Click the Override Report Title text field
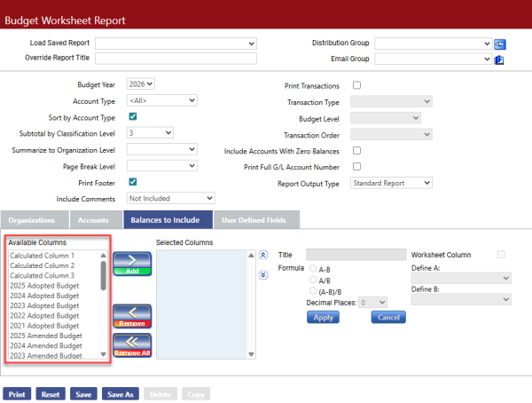This screenshot has width=532, height=403. [x=176, y=59]
